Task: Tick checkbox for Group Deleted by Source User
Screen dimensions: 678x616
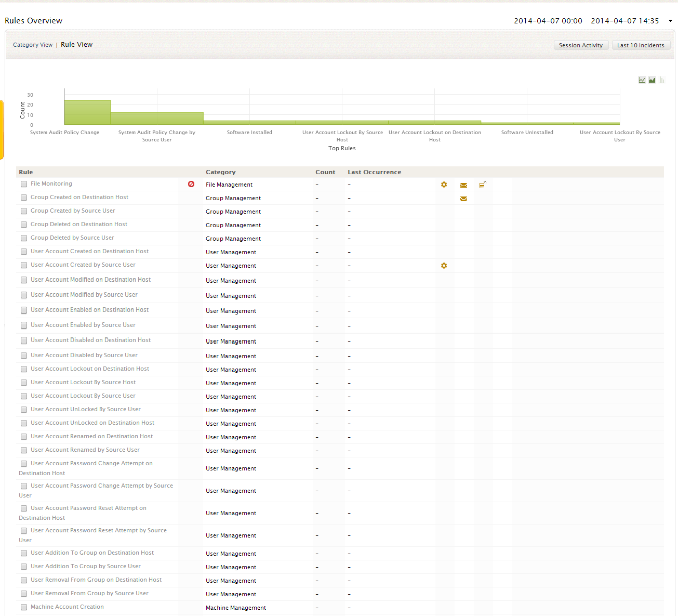Action: 24,238
